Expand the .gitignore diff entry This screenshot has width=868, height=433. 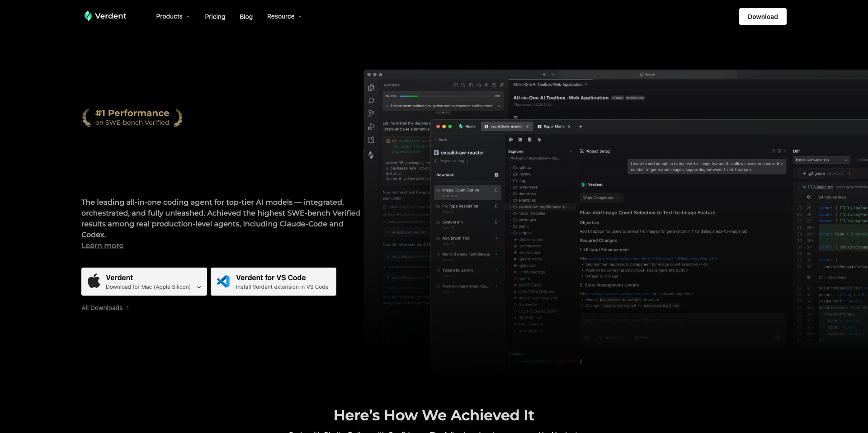[798, 174]
